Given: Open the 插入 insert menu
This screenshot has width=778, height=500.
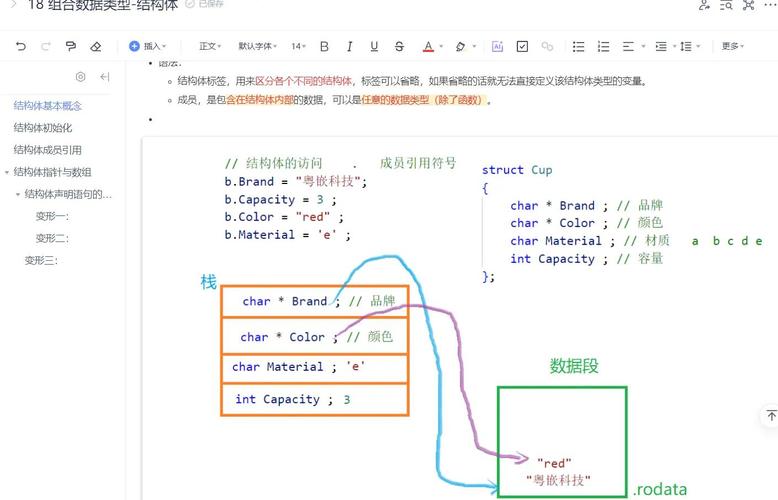Looking at the screenshot, I should [x=147, y=46].
